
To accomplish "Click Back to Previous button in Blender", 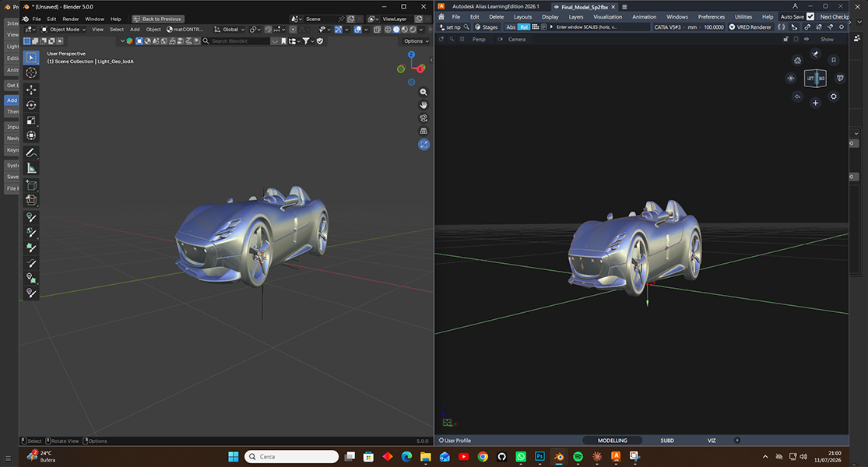I will pos(158,19).
